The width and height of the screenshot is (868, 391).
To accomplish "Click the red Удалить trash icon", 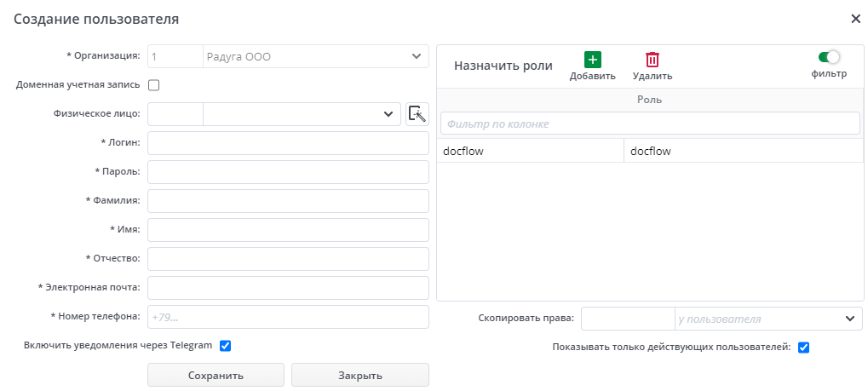I will (x=652, y=60).
